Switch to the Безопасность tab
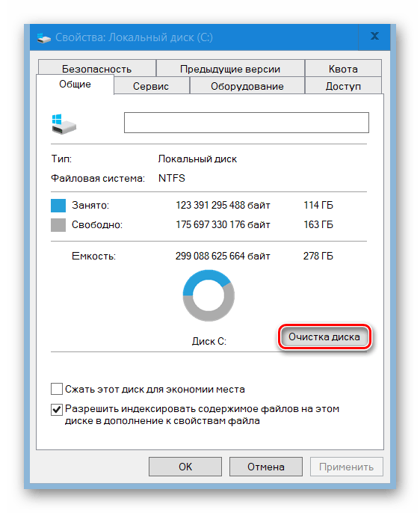The width and height of the screenshot is (420, 513). click(x=96, y=68)
